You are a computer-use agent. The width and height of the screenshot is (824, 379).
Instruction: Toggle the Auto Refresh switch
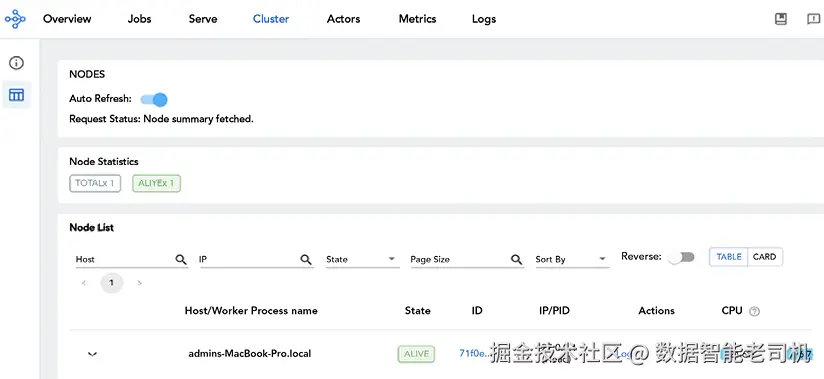pos(154,99)
